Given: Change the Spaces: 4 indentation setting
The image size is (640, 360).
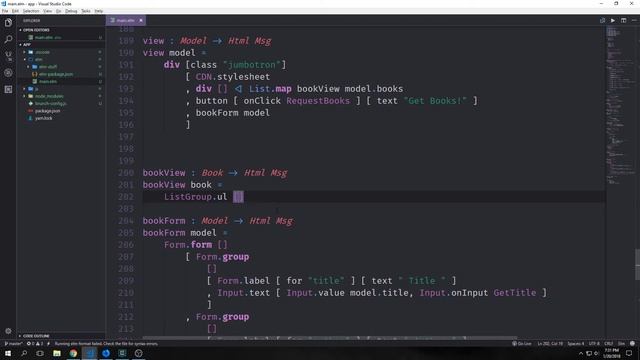Looking at the screenshot, I should pos(576,344).
